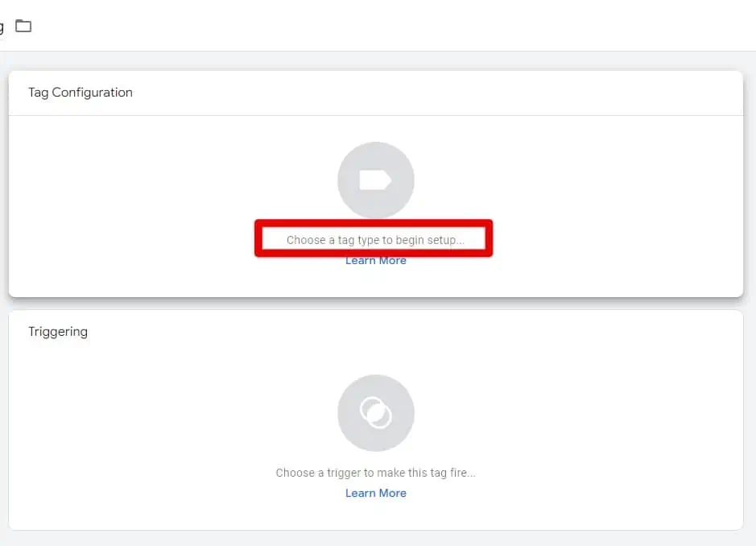Click the highlighted red-boxed tag type prompt
The image size is (756, 546).
tap(375, 238)
